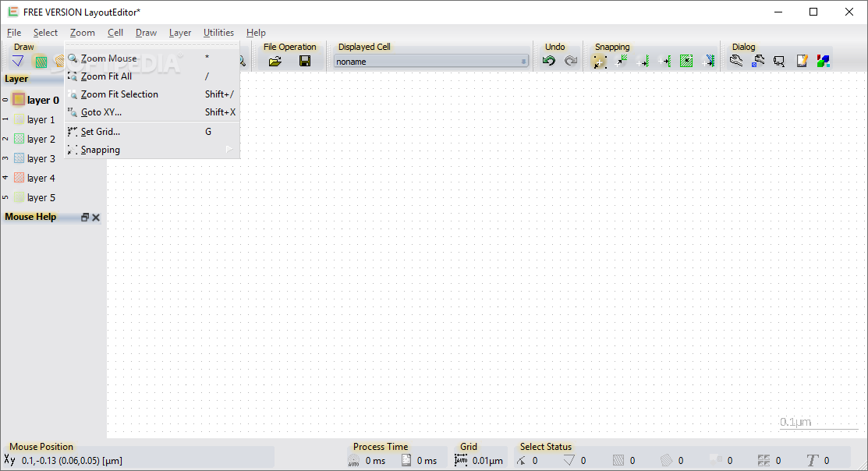Save the file with the floppy icon
The height and width of the screenshot is (471, 868).
[x=304, y=62]
